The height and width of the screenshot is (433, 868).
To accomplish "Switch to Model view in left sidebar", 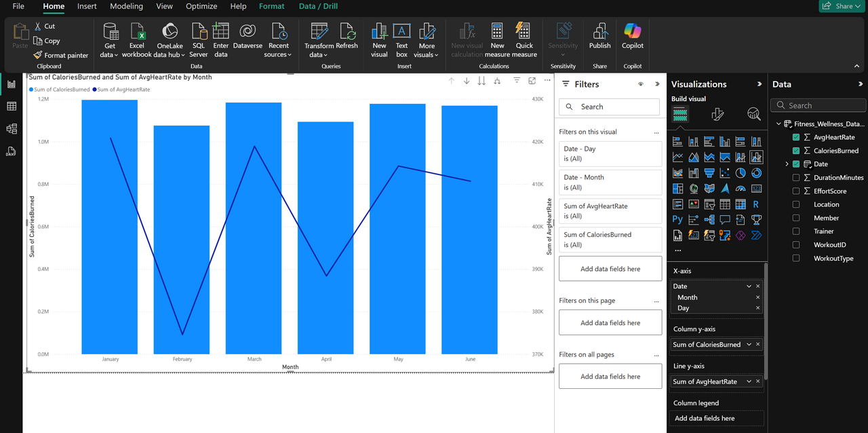I will [12, 129].
